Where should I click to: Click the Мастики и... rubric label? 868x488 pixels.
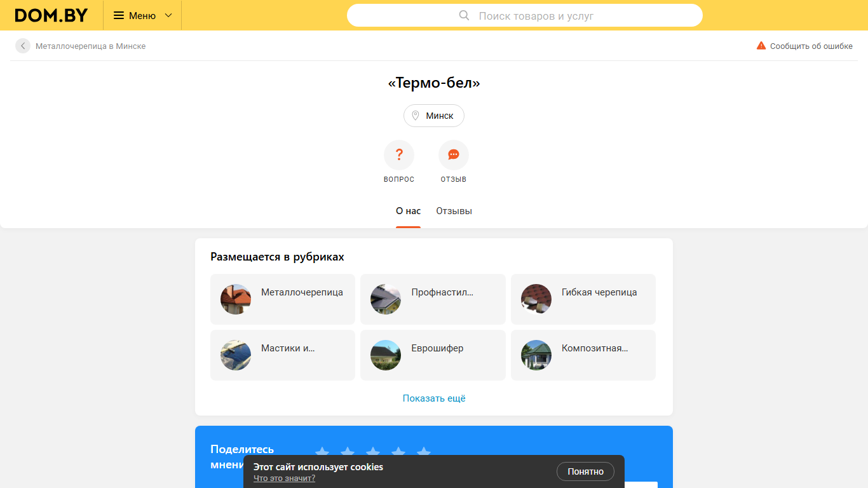[x=288, y=348]
